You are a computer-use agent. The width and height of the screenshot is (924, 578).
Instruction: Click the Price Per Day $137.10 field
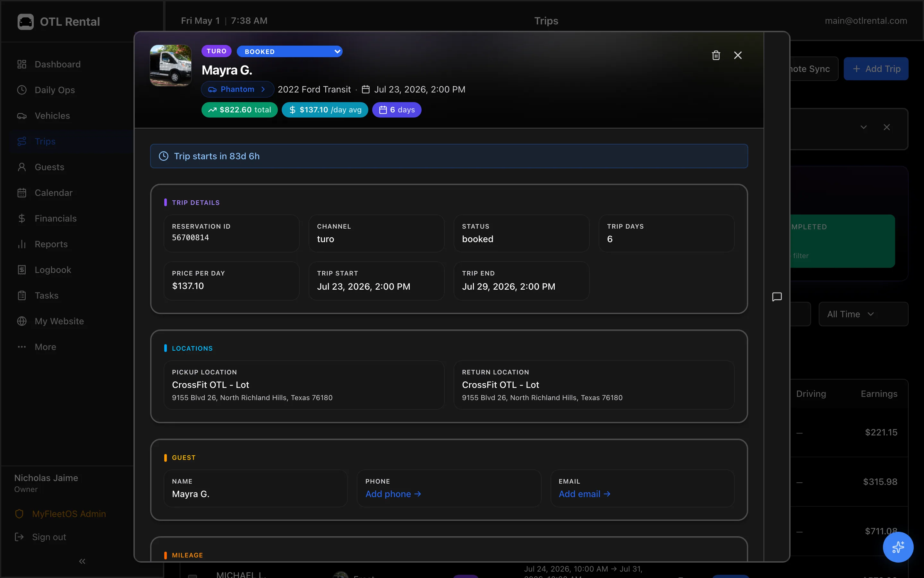click(x=231, y=281)
